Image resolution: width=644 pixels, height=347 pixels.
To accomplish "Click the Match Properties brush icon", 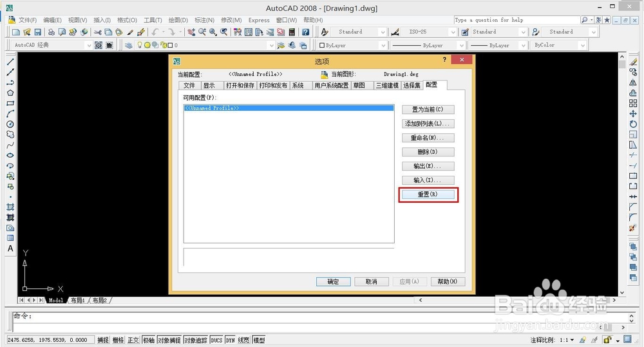I will [x=130, y=32].
